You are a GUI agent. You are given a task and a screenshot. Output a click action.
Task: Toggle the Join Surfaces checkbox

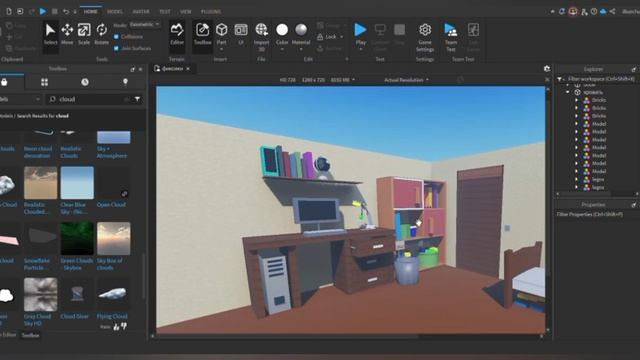point(116,48)
